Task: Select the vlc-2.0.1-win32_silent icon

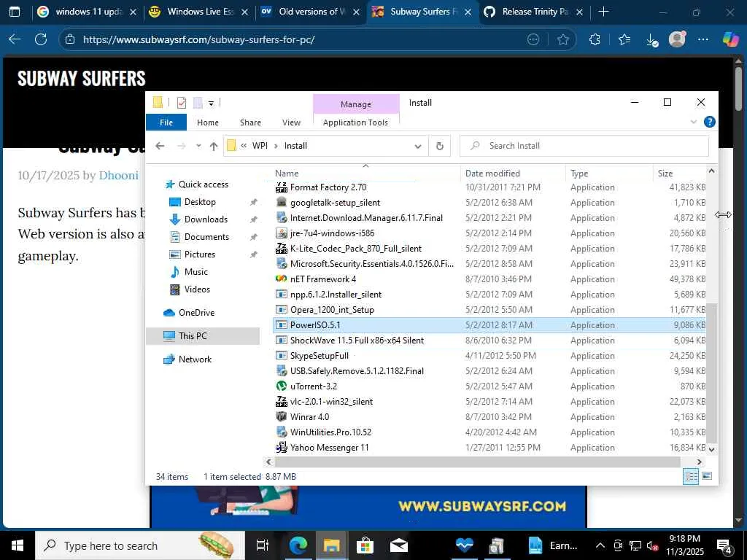Action: tap(282, 401)
